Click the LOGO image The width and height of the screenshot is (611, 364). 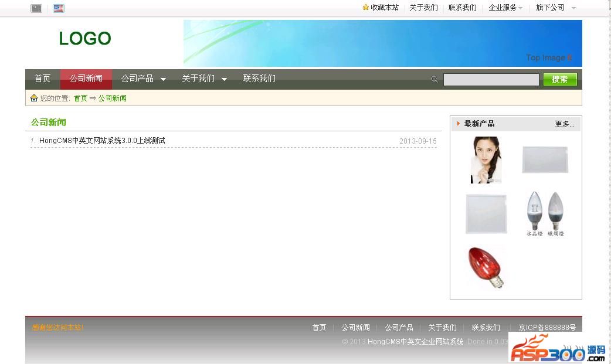[x=85, y=39]
